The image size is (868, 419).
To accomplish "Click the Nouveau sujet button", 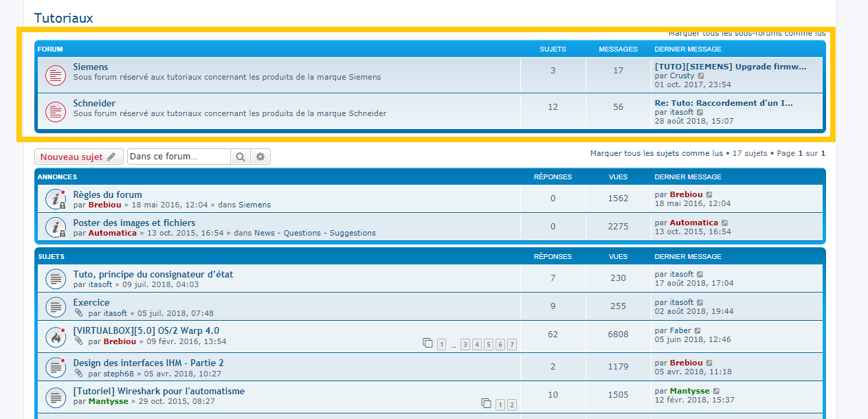I will [x=79, y=157].
